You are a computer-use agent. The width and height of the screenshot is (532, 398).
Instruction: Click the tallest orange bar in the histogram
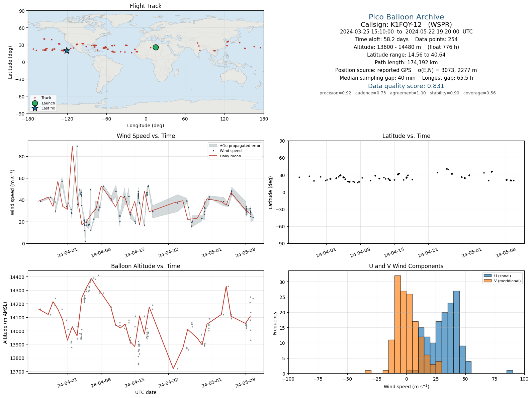tap(397, 324)
